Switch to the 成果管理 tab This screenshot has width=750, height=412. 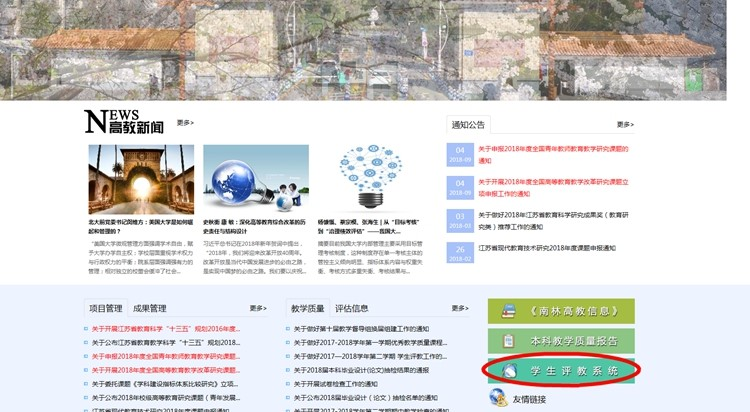tap(150, 309)
